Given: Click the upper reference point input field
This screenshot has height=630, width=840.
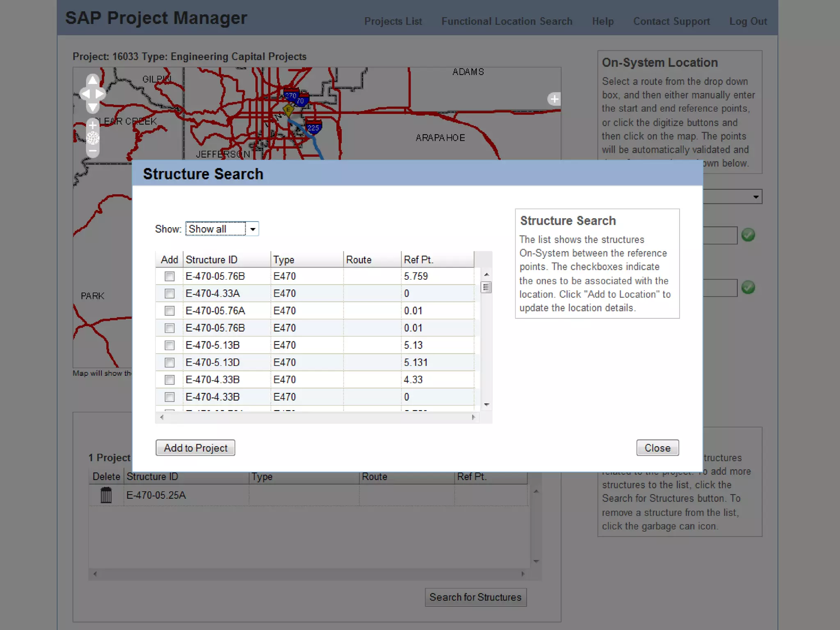Looking at the screenshot, I should (x=720, y=235).
